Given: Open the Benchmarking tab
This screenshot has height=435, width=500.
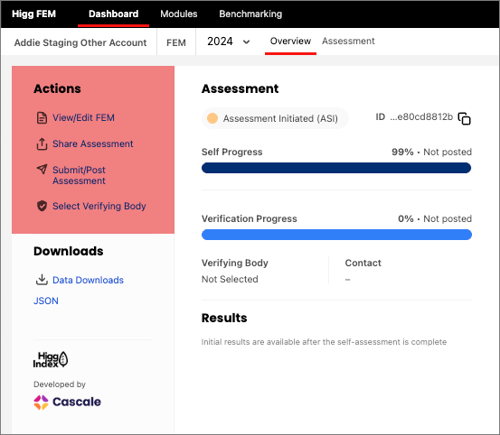Looking at the screenshot, I should [251, 14].
